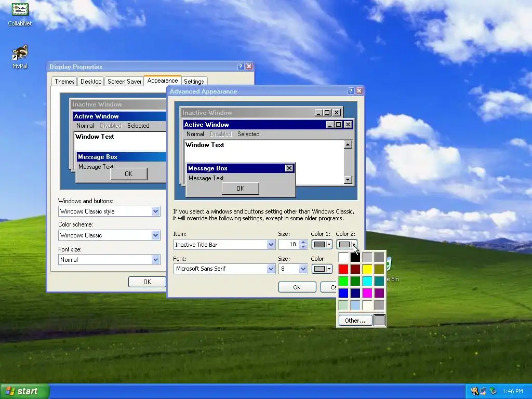The width and height of the screenshot is (532, 399).
Task: Choose the bright red palette swatch
Action: [x=343, y=269]
